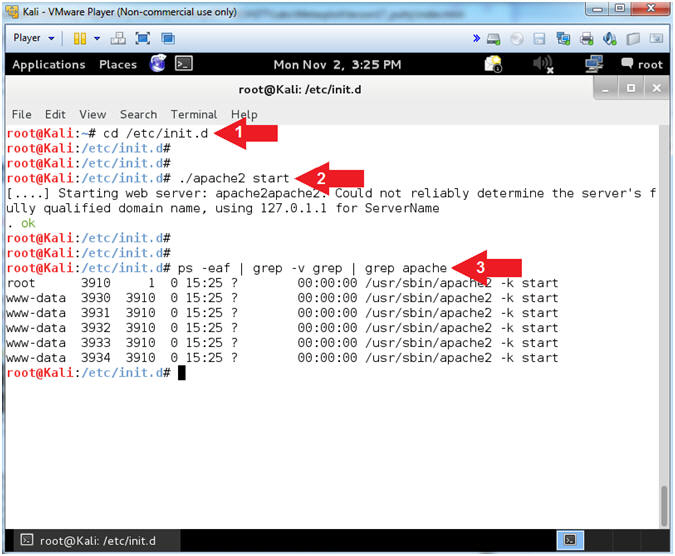Click PID 3933 in the www-data row
This screenshot has height=556, width=675.
(96, 343)
